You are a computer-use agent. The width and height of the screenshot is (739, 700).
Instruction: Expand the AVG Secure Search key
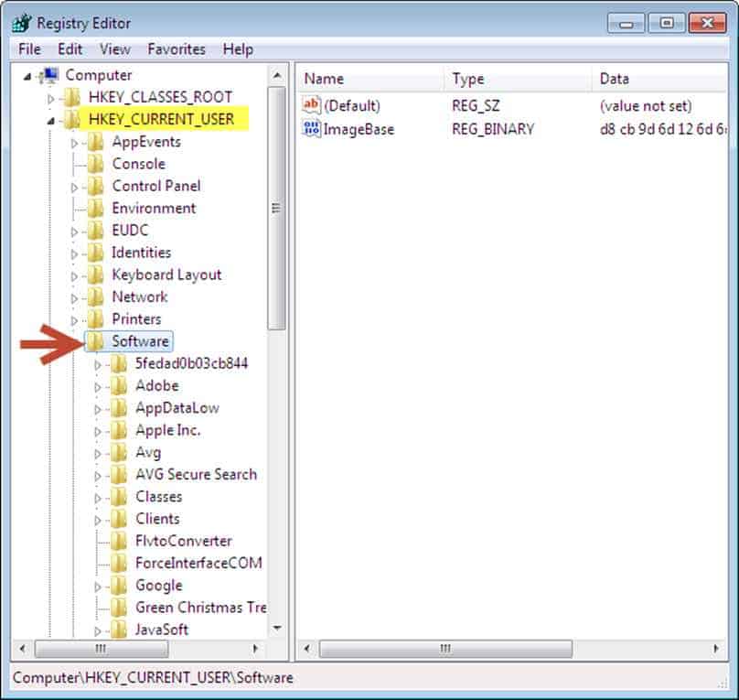[x=98, y=476]
